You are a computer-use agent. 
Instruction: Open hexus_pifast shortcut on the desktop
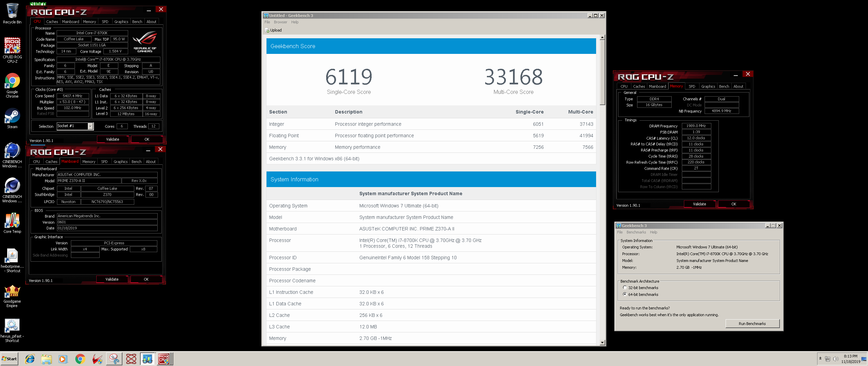[12, 330]
